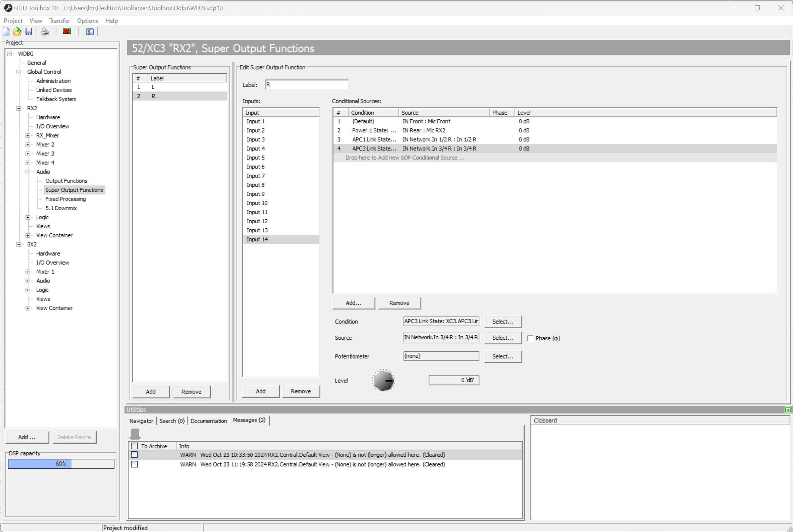The image size is (793, 532).
Task: Open the Transfer menu
Action: pyautogui.click(x=60, y=21)
